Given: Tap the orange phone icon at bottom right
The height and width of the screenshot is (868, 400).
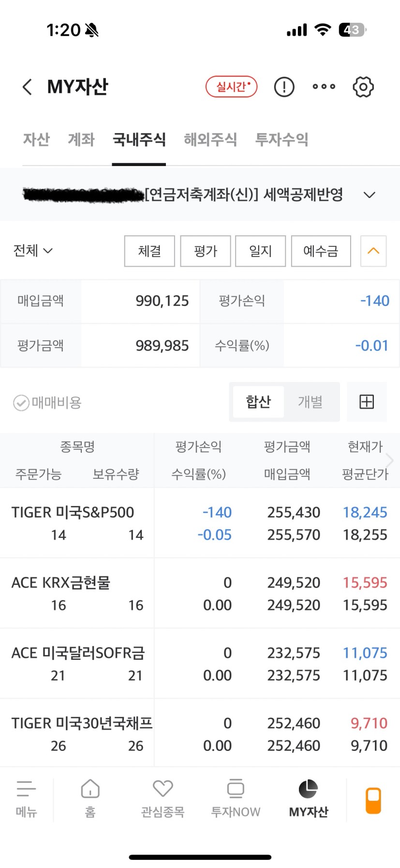Looking at the screenshot, I should 373,800.
